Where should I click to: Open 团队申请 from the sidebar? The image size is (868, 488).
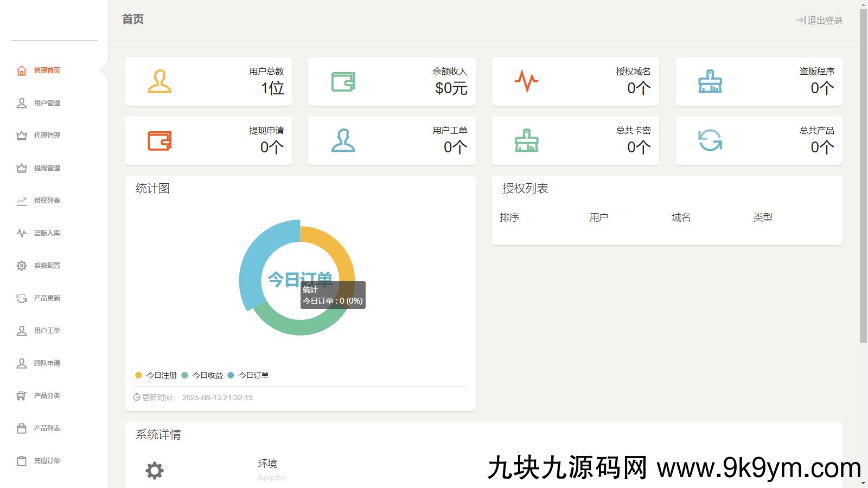(47, 363)
